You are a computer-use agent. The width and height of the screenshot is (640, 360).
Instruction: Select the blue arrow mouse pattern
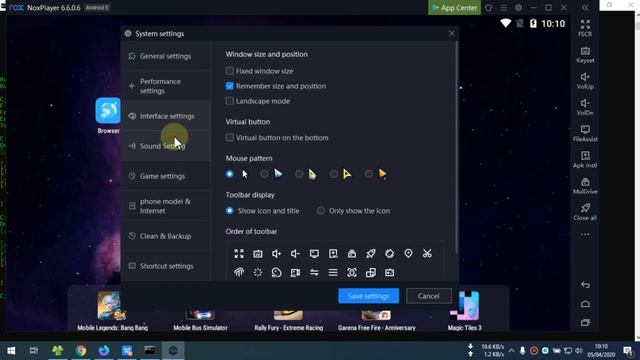(264, 174)
